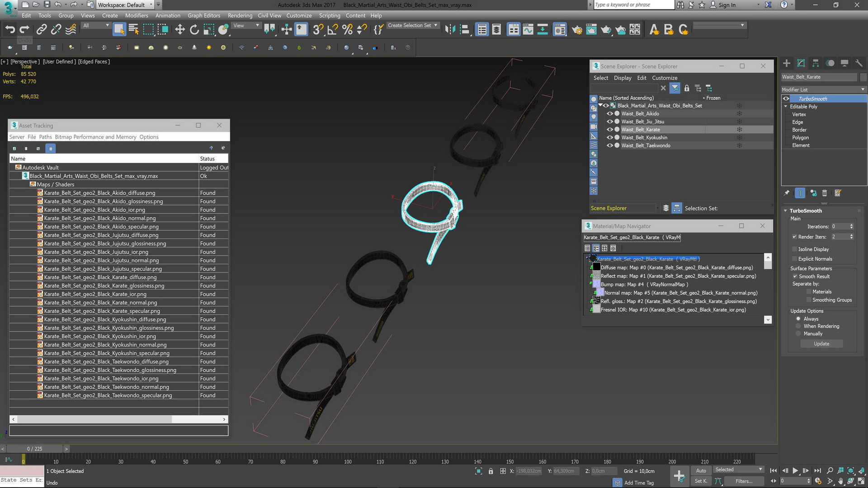Open the Graph Editors menu
This screenshot has height=488, width=868.
tap(204, 15)
